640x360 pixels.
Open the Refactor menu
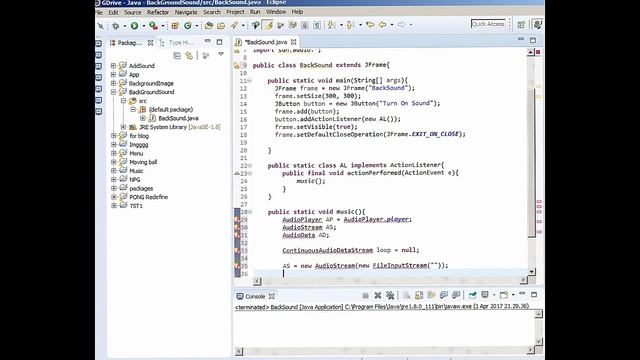pos(158,13)
